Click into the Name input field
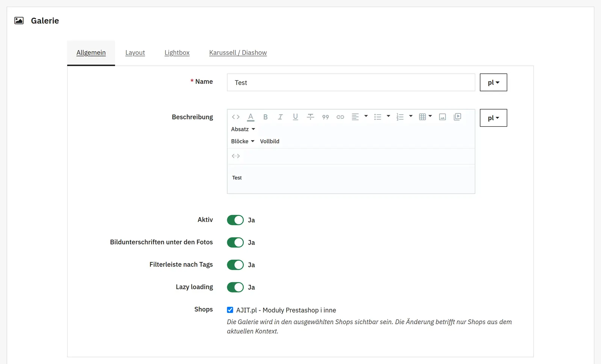601x364 pixels. [351, 82]
